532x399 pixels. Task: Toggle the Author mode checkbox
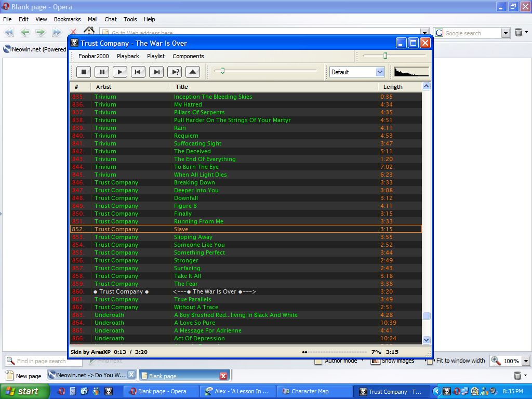click(x=318, y=362)
